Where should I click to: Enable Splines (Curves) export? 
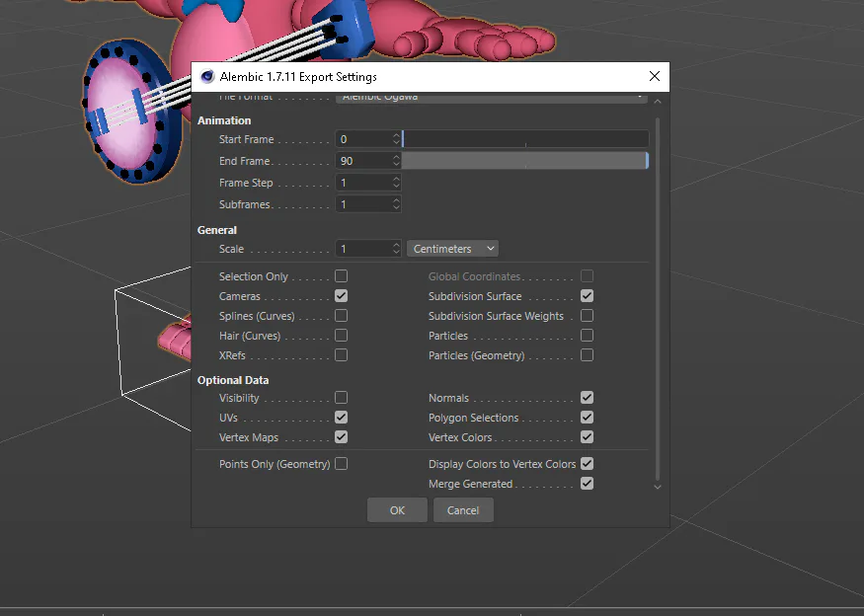(341, 316)
